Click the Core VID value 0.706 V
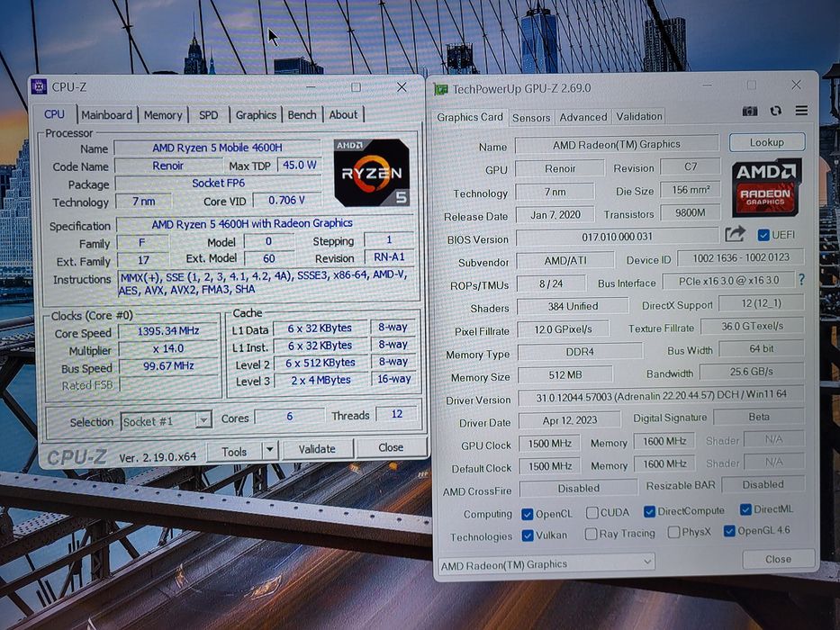Image resolution: width=840 pixels, height=630 pixels. tap(286, 201)
